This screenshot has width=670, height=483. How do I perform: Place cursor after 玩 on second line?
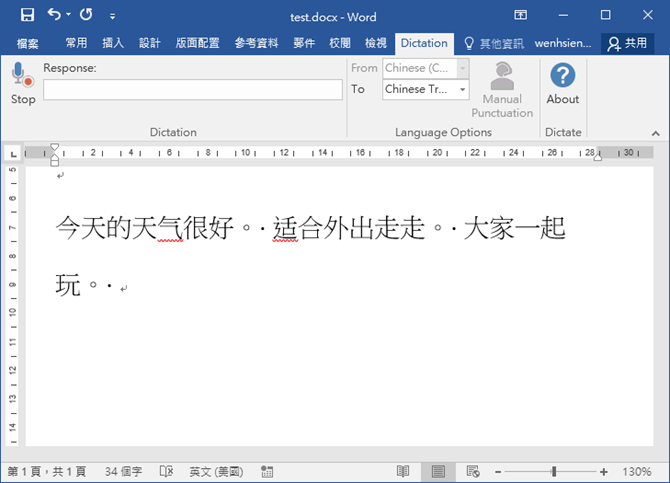click(82, 285)
